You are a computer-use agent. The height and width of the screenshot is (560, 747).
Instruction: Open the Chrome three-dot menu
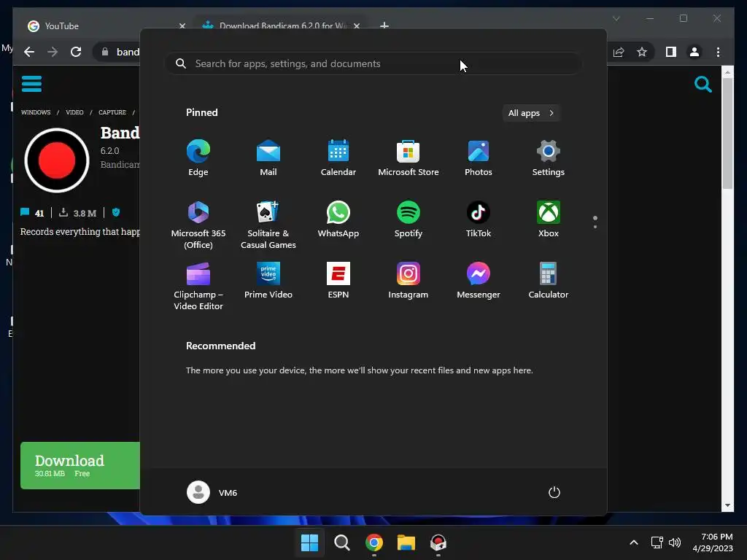(718, 52)
